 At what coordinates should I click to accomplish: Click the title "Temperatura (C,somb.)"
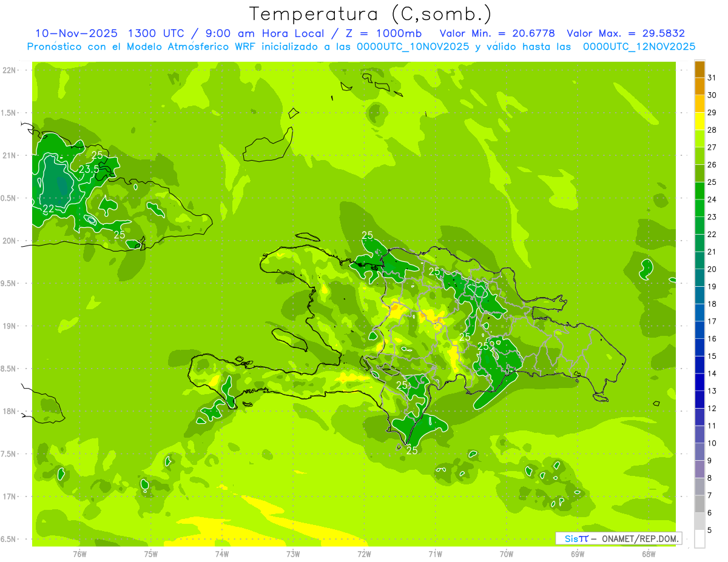(371, 14)
